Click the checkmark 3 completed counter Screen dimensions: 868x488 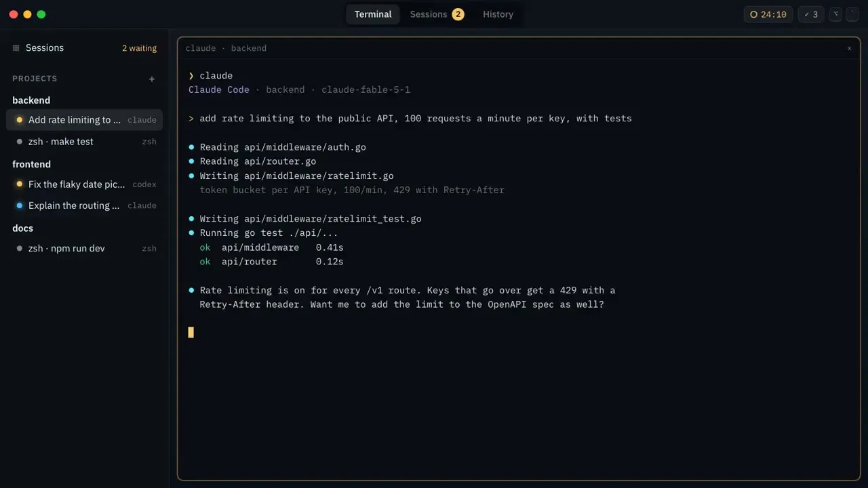tap(811, 14)
